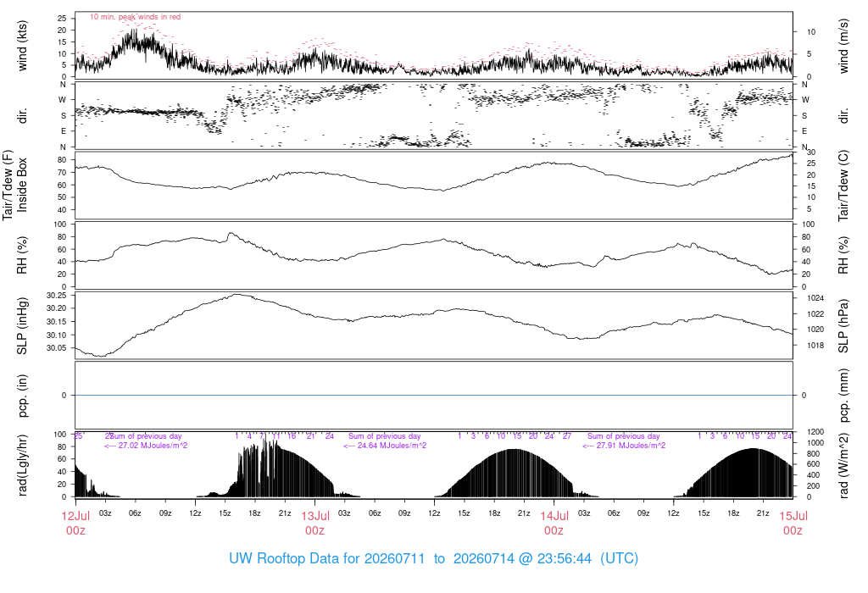Click the 12Jul 00z date label
Screen dimensions: 868x593
(75, 523)
